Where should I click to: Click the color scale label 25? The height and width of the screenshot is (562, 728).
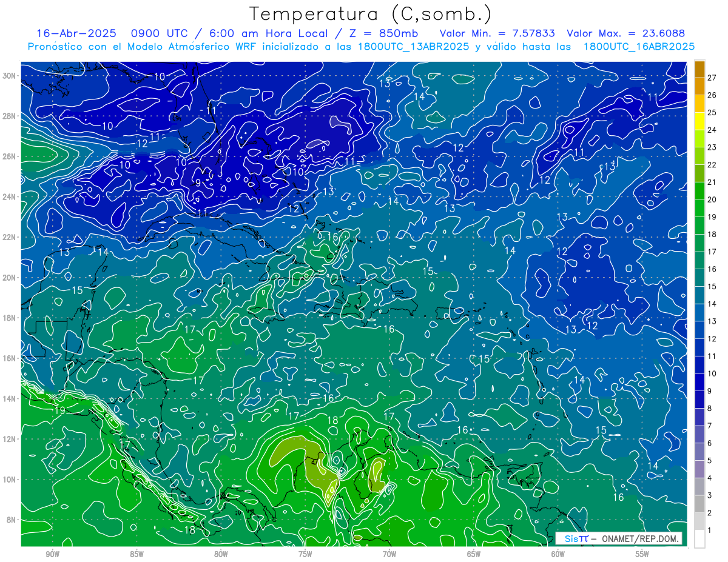click(712, 112)
